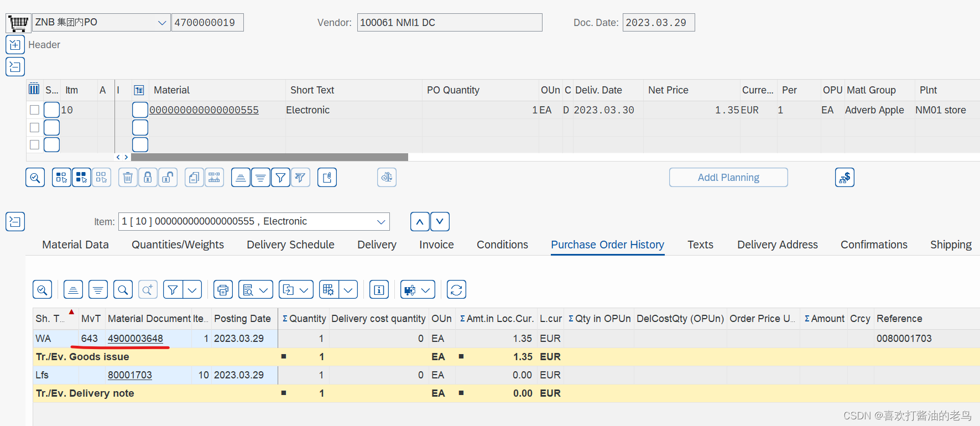Viewport: 980px width, 426px height.
Task: Click the Addl Planning button
Action: [x=728, y=178]
